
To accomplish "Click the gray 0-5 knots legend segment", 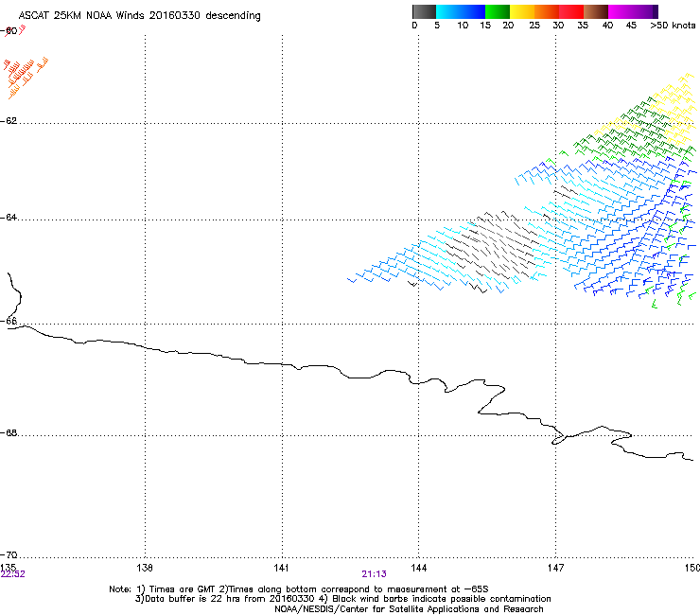I will (x=424, y=11).
